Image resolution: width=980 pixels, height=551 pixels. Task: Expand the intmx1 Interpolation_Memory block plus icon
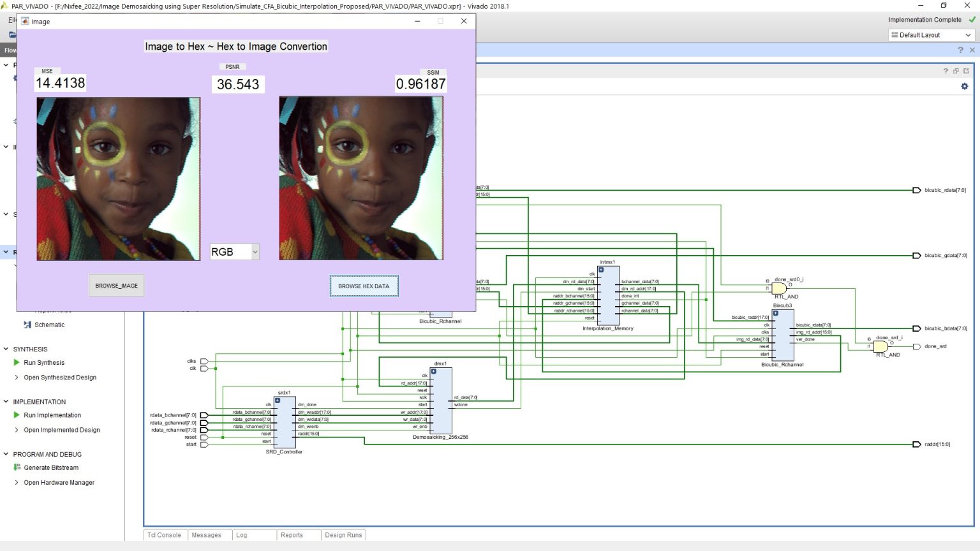(x=601, y=270)
